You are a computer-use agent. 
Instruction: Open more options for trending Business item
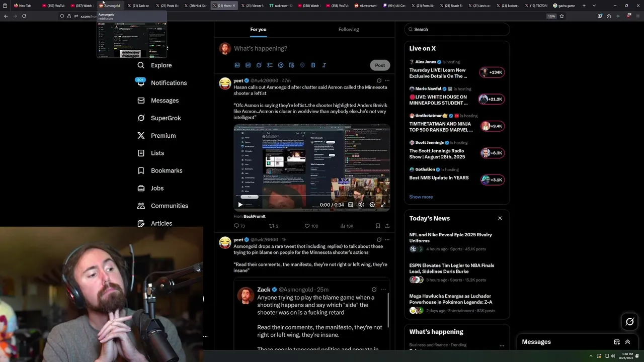point(502,345)
